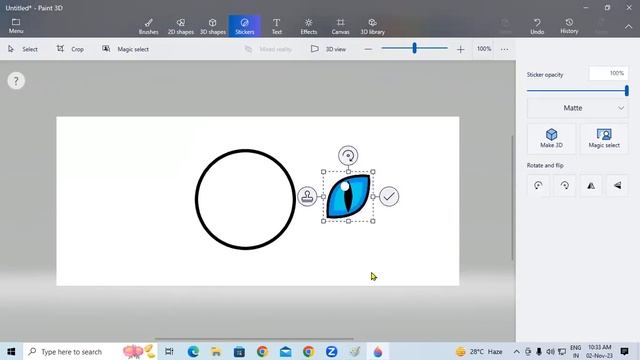
Task: Open the 2D shapes tab
Action: pyautogui.click(x=180, y=26)
